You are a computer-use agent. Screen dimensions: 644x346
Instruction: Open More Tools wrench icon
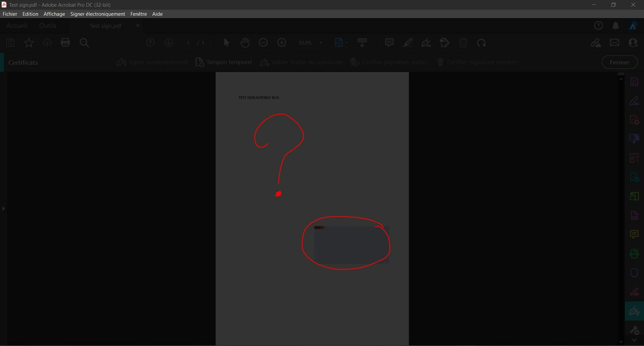pos(634,331)
